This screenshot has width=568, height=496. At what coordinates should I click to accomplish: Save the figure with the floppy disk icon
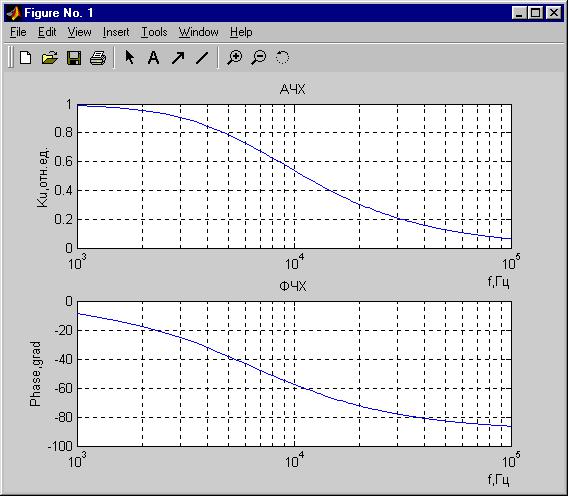tap(74, 58)
